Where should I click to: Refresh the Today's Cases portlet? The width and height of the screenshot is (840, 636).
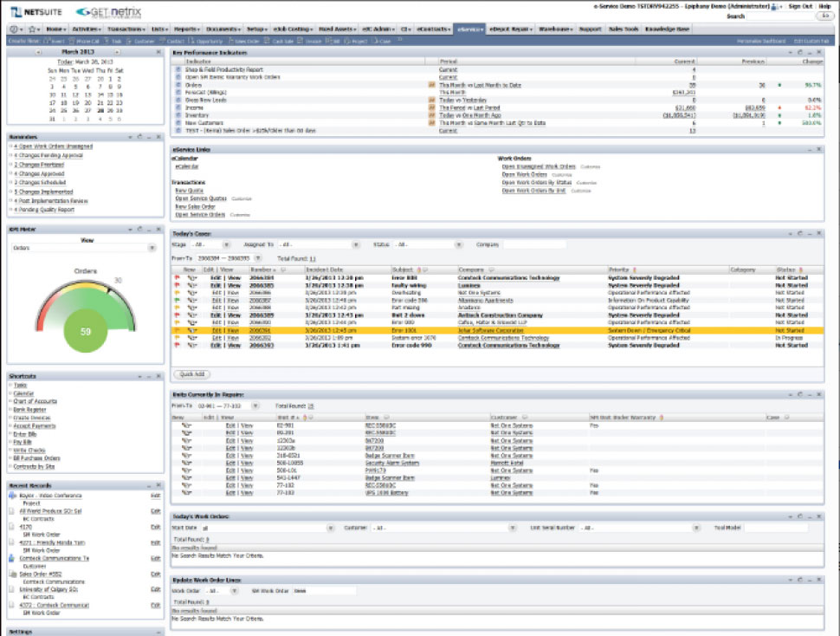(x=800, y=234)
